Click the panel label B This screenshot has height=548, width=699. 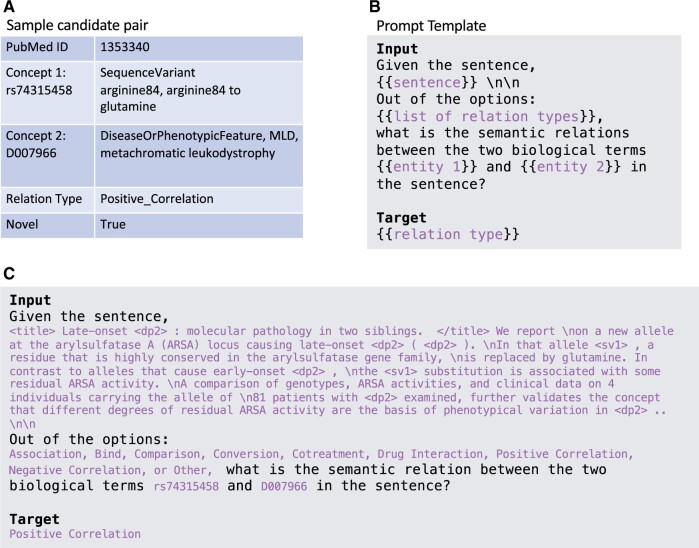[x=374, y=8]
